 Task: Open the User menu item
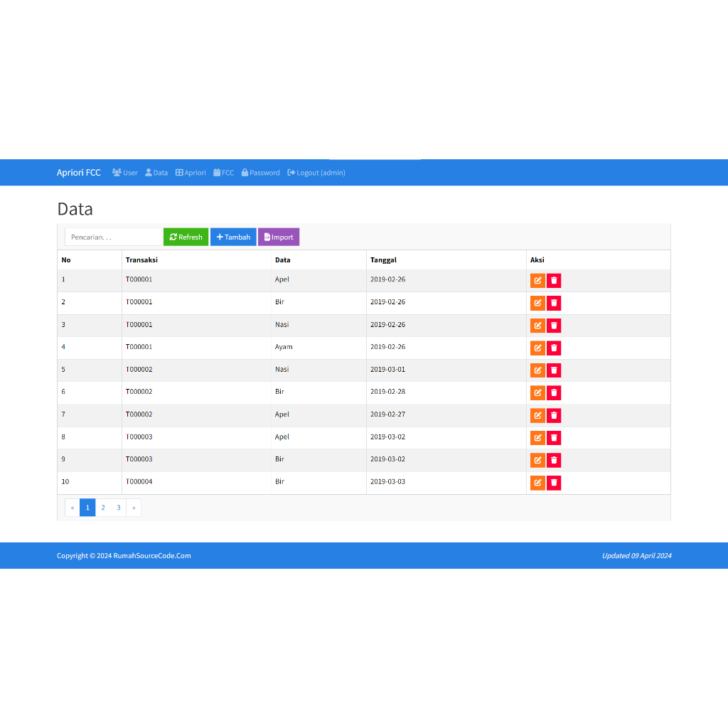[x=125, y=173]
